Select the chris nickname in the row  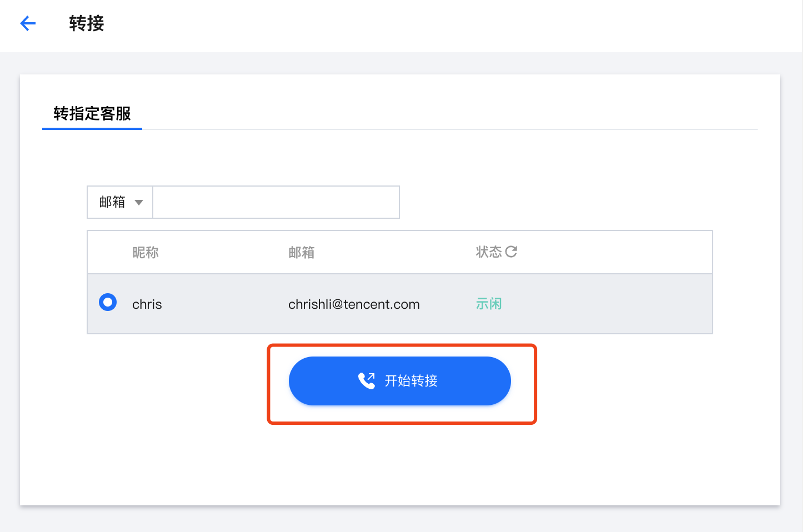pyautogui.click(x=147, y=304)
